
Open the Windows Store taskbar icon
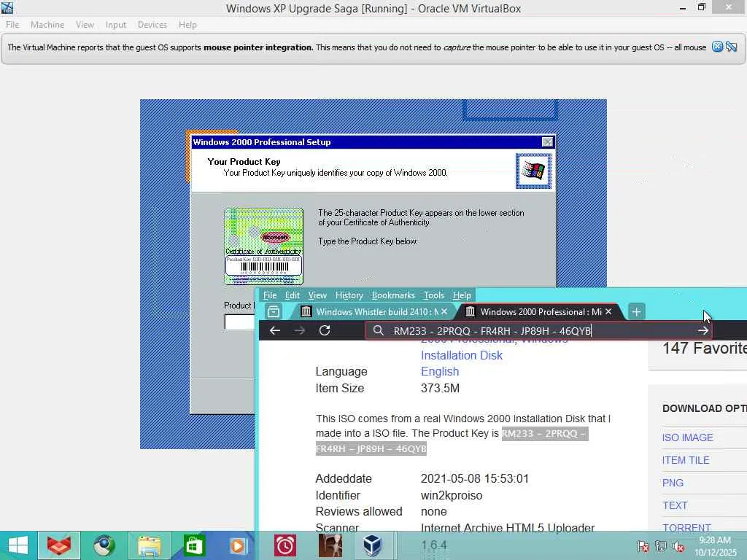click(194, 545)
